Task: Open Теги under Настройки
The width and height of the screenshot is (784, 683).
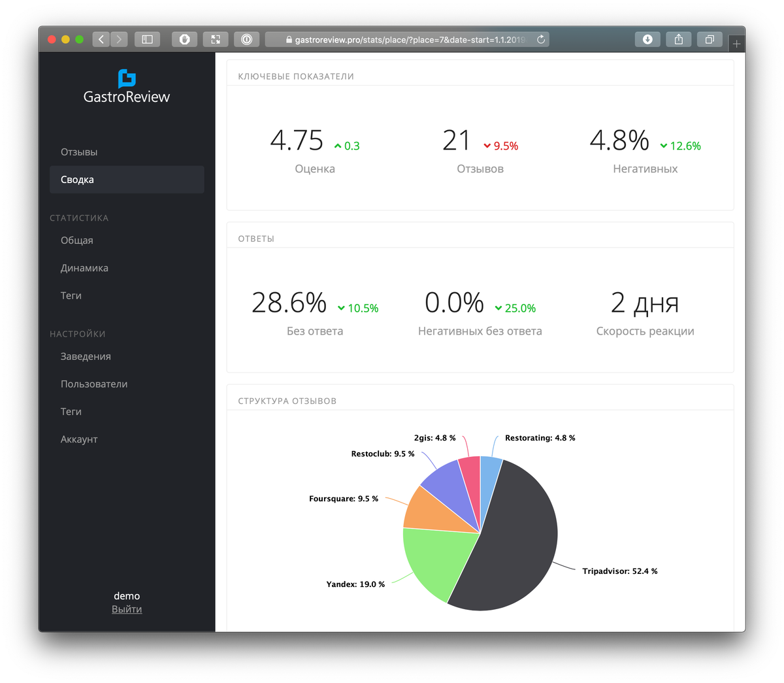Action: coord(71,411)
